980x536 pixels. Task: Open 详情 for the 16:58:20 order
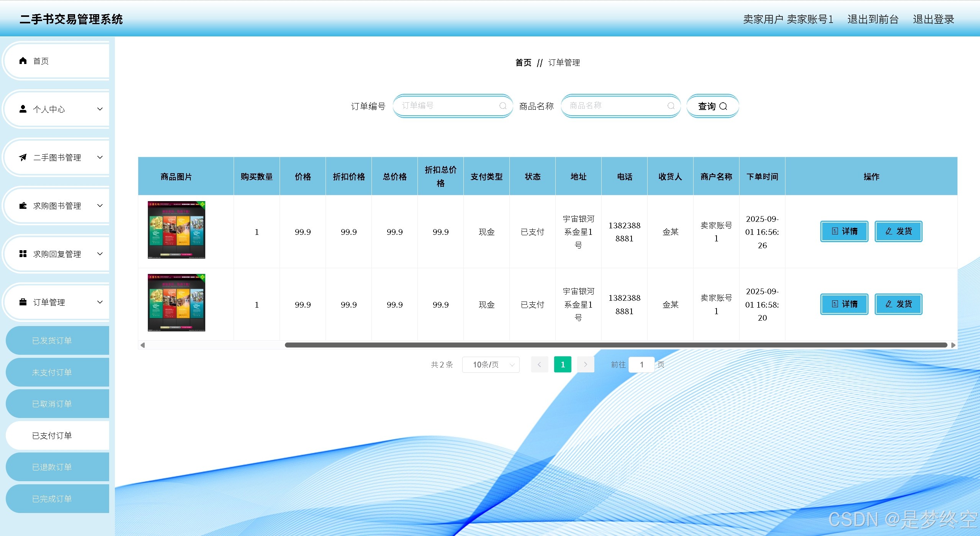[844, 304]
